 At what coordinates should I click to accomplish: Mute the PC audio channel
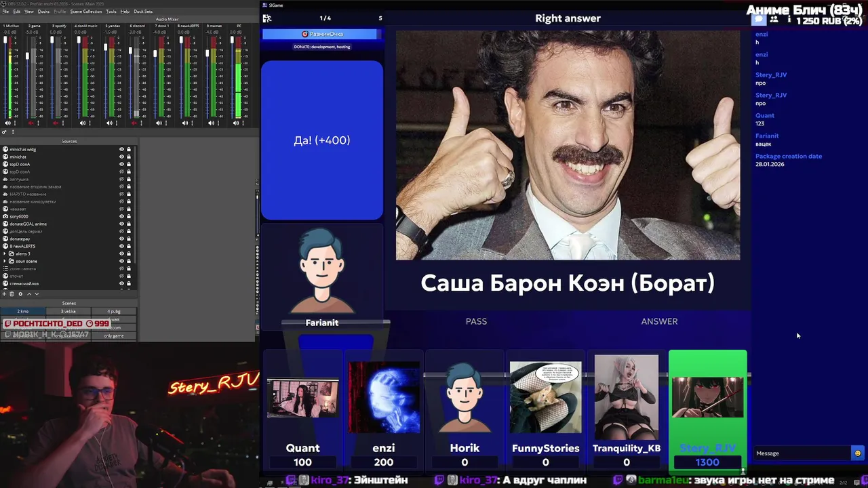point(237,123)
